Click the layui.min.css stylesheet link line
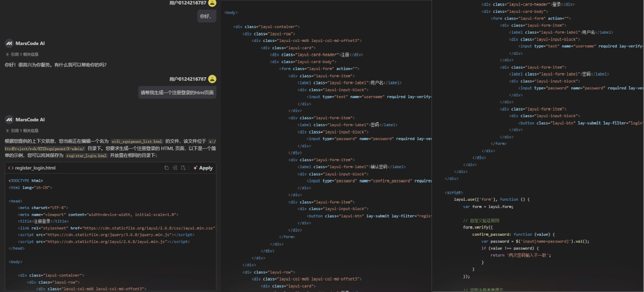The image size is (644, 292). pos(116,228)
